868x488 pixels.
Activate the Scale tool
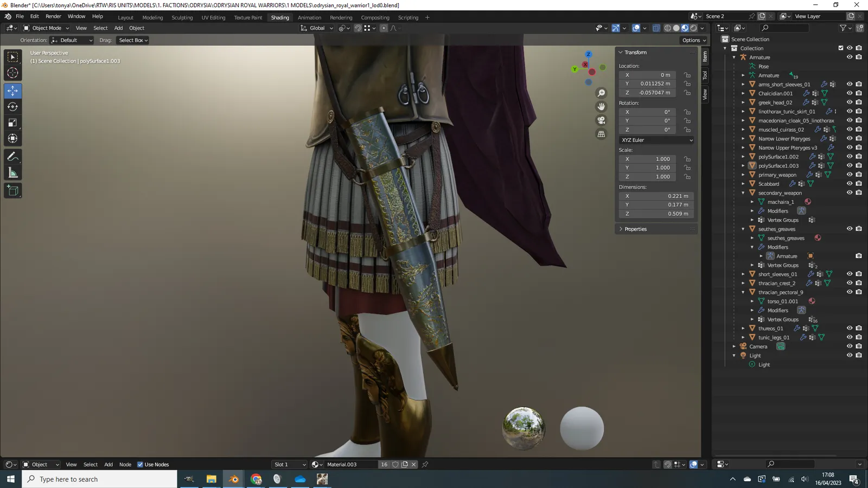pyautogui.click(x=12, y=123)
